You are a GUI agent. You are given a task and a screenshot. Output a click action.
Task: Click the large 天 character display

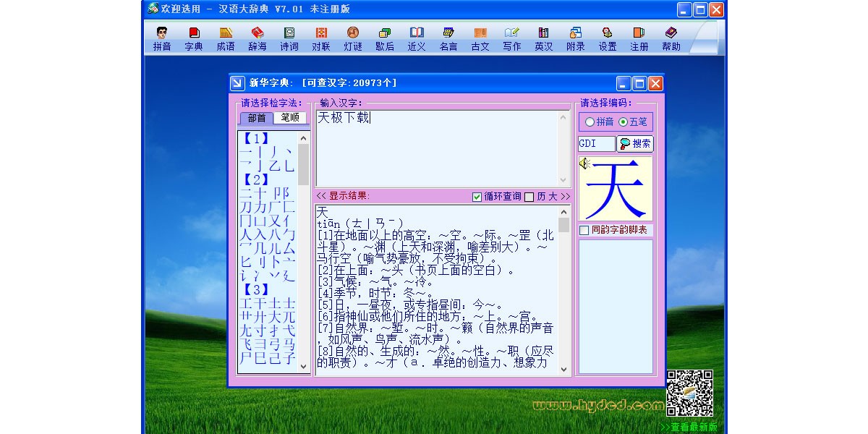tap(616, 188)
